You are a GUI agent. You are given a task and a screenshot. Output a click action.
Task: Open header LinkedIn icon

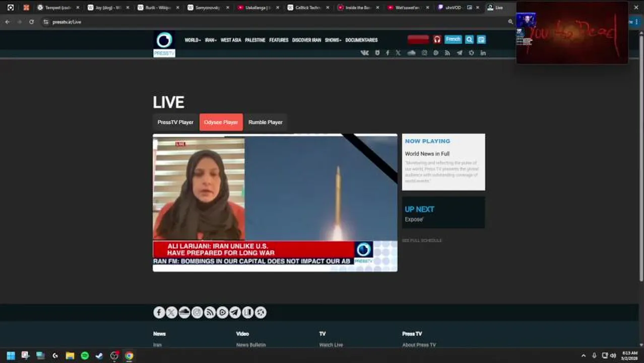coord(483,53)
